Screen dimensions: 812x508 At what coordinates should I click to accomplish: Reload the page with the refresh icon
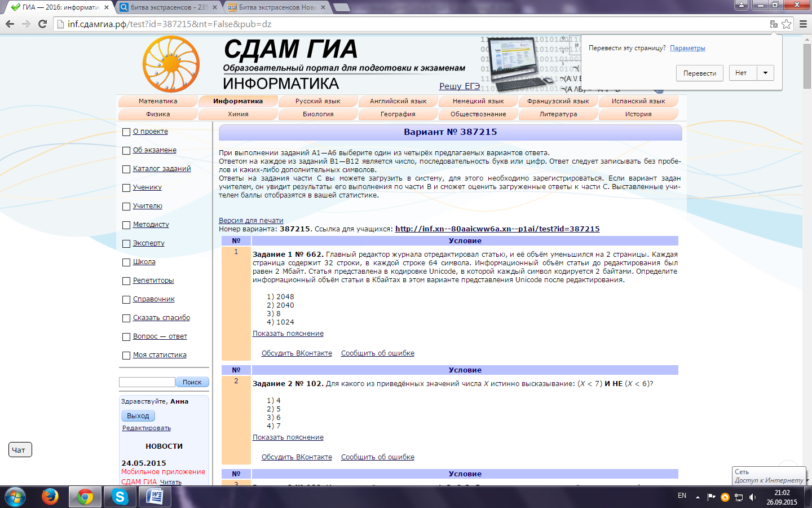coord(42,24)
